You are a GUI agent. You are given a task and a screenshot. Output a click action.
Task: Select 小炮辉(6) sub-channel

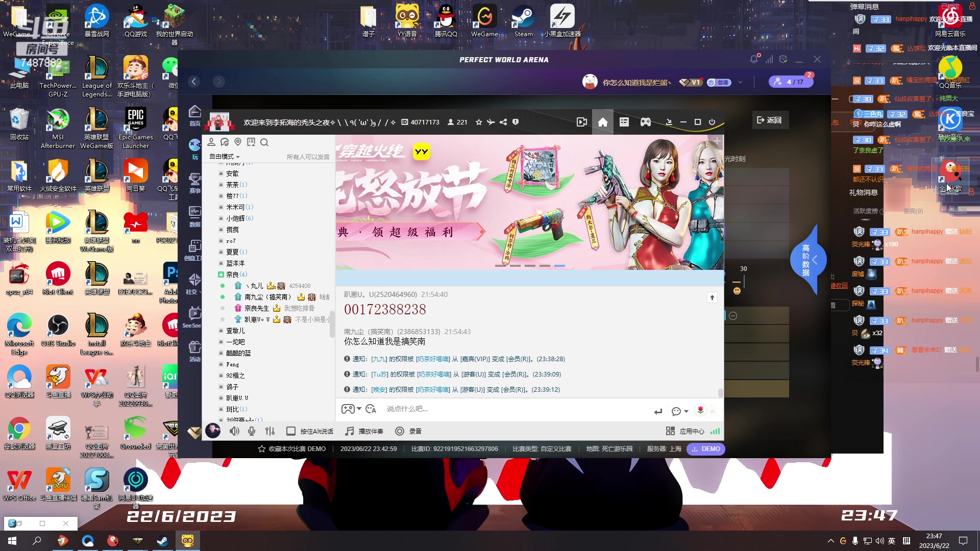point(239,218)
